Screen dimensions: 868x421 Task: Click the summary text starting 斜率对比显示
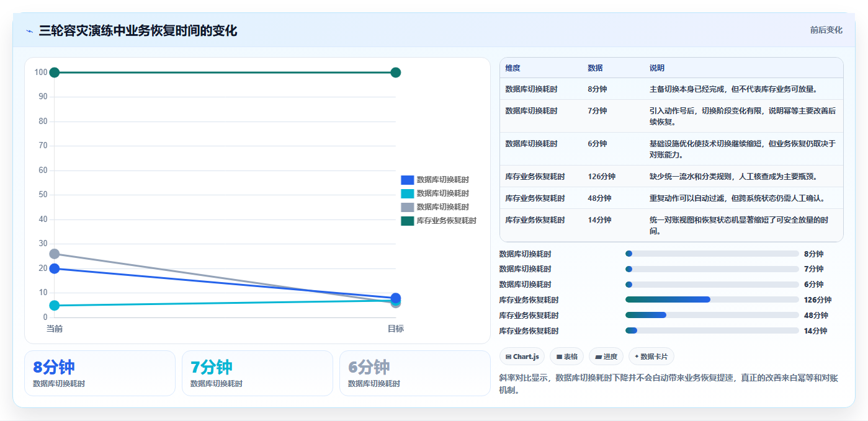tap(669, 384)
